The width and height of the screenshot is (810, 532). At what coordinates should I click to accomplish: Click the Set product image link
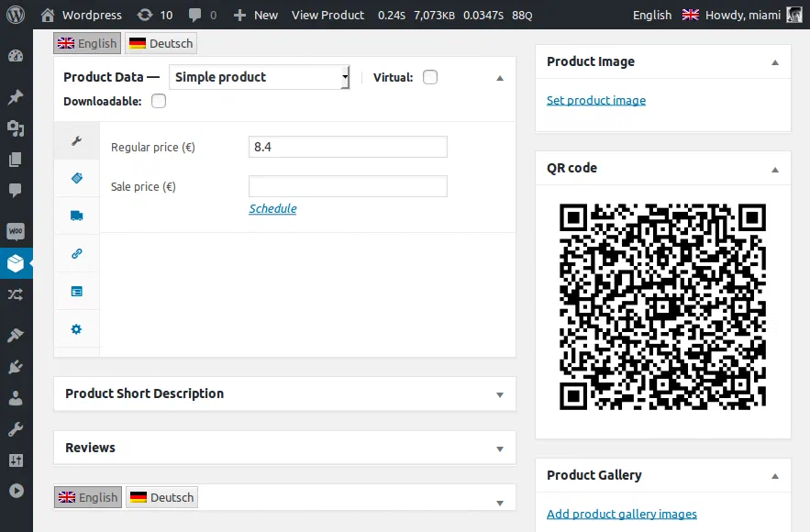(x=596, y=100)
